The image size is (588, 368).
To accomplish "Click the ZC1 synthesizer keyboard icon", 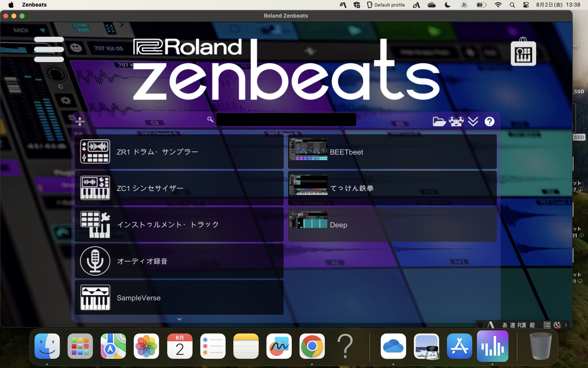I will [x=95, y=188].
